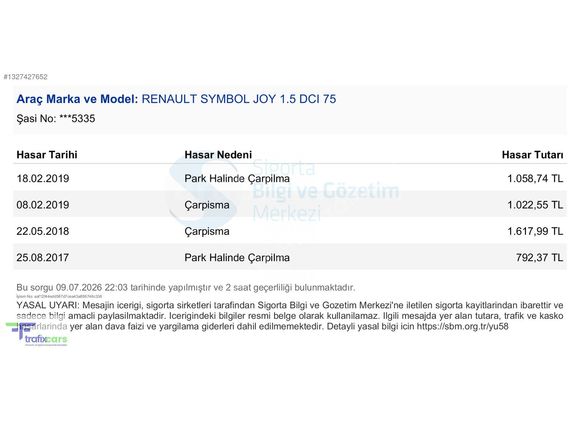Image resolution: width=580 pixels, height=435 pixels.
Task: Click the 'Araç Marka ve Model:' label
Action: point(77,99)
